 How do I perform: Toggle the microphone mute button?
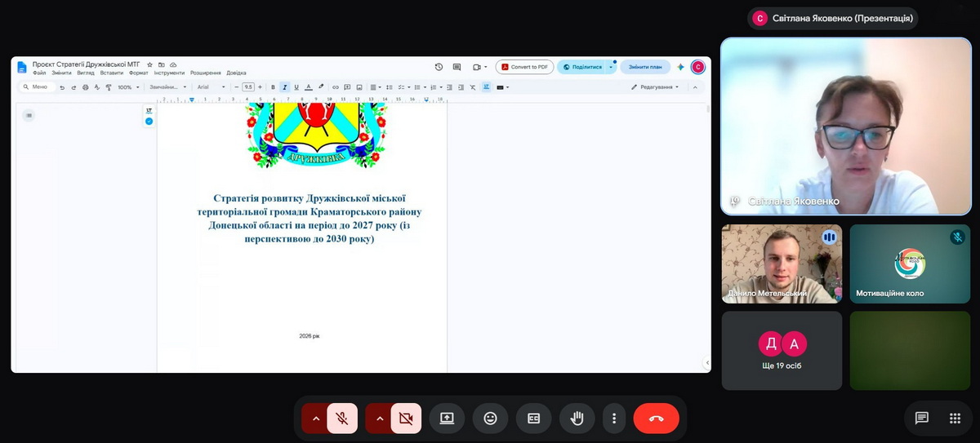coord(342,419)
